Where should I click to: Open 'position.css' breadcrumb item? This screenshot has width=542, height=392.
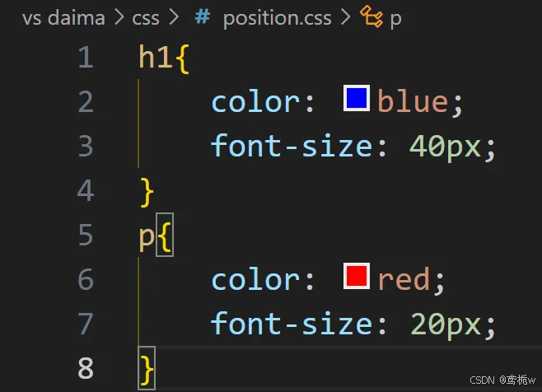(x=278, y=18)
